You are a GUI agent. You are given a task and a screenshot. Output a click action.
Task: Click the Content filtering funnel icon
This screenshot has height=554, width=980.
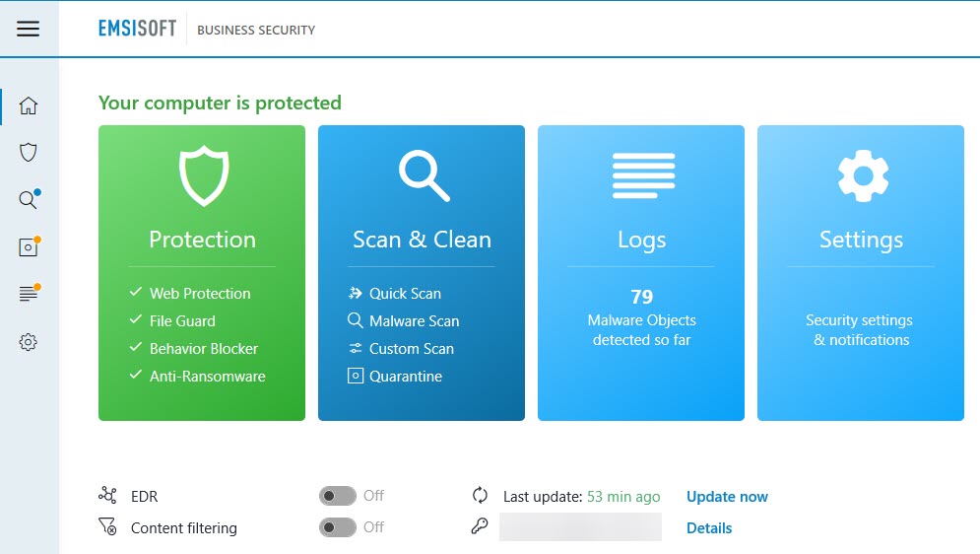[107, 526]
